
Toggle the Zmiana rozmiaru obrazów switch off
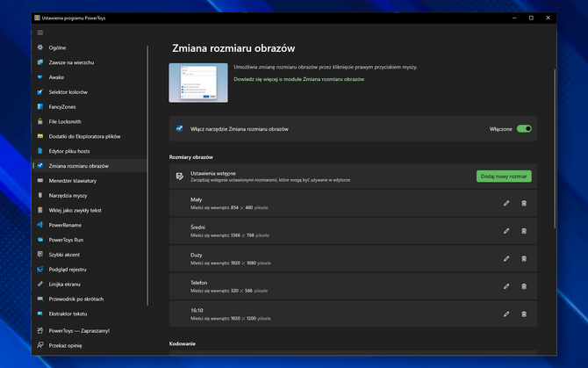pos(524,129)
